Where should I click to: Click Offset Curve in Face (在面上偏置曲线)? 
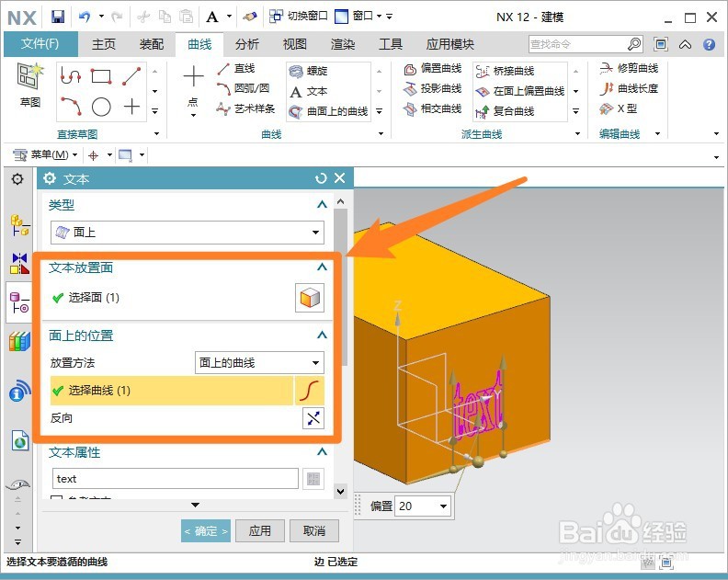coord(520,92)
